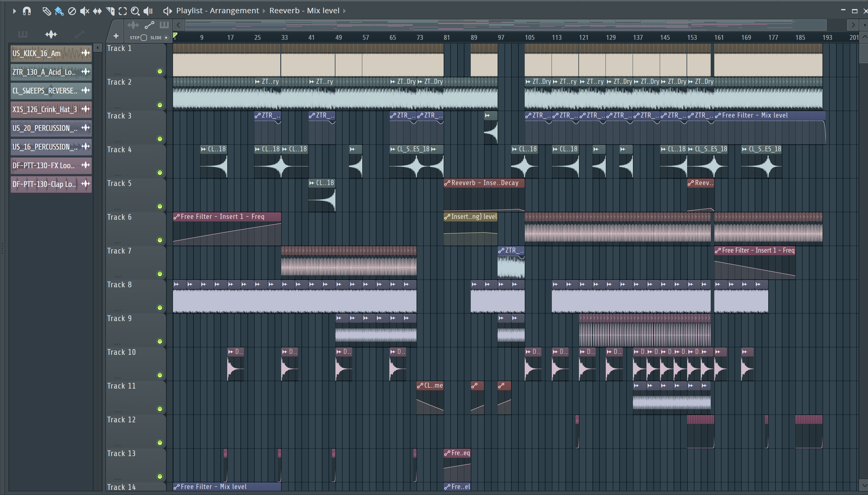Select the Mute tool
This screenshot has height=495, width=868.
pos(84,11)
